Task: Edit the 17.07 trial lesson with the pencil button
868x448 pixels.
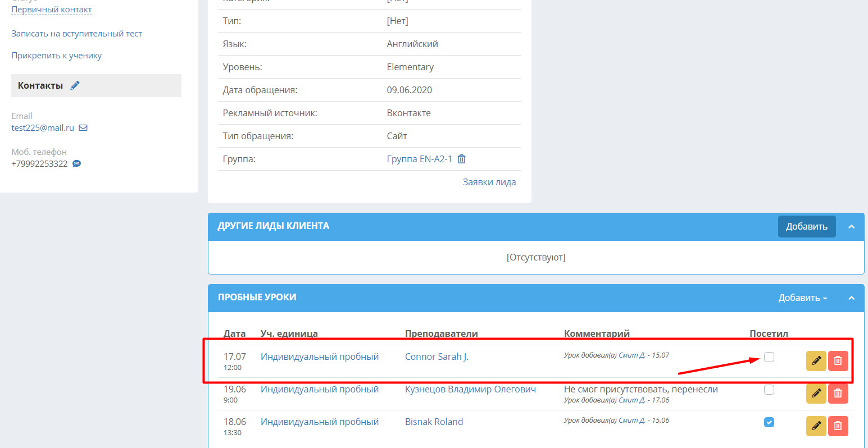Action: [816, 361]
